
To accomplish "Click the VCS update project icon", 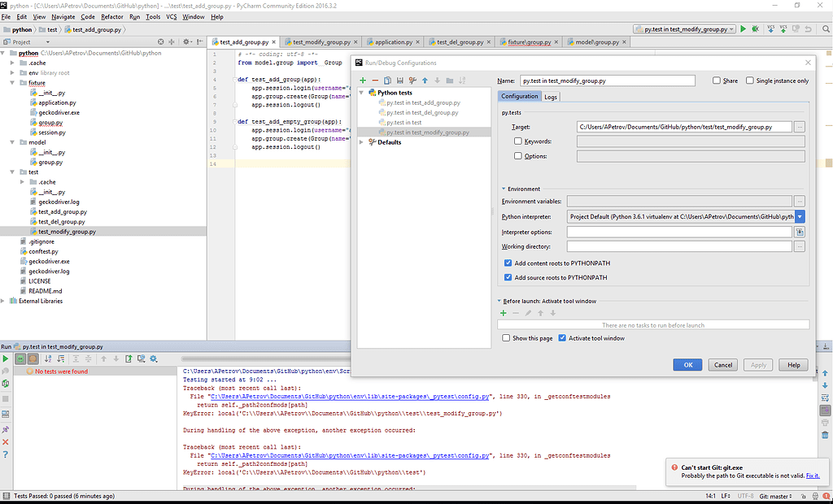I will point(770,29).
